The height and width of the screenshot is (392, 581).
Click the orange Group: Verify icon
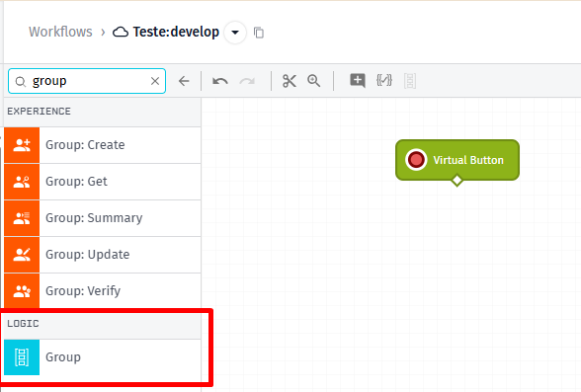click(22, 291)
